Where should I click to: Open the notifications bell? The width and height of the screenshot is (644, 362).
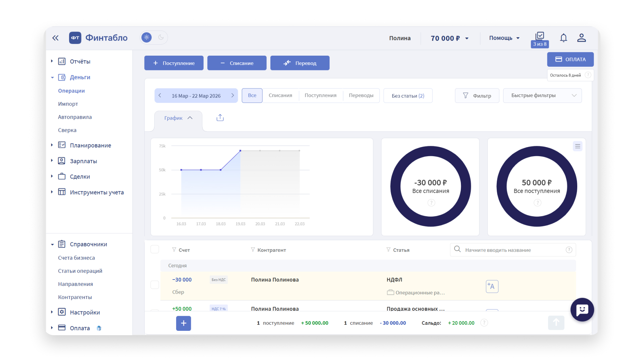click(x=563, y=38)
